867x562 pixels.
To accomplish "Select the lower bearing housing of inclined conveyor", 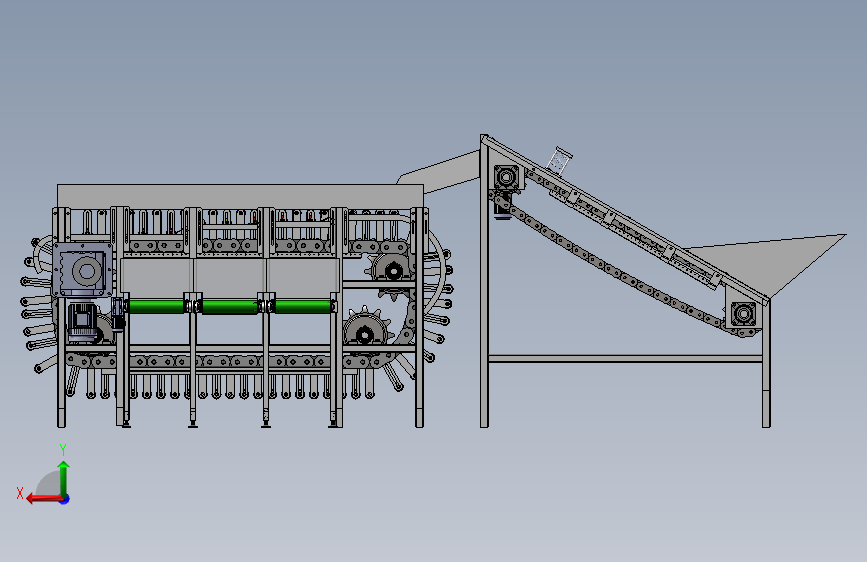I will (x=743, y=314).
